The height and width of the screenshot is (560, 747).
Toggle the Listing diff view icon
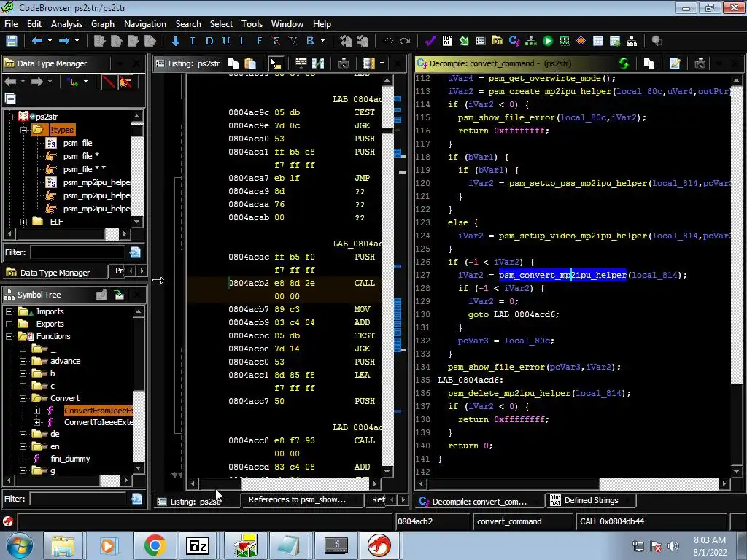pyautogui.click(x=318, y=63)
